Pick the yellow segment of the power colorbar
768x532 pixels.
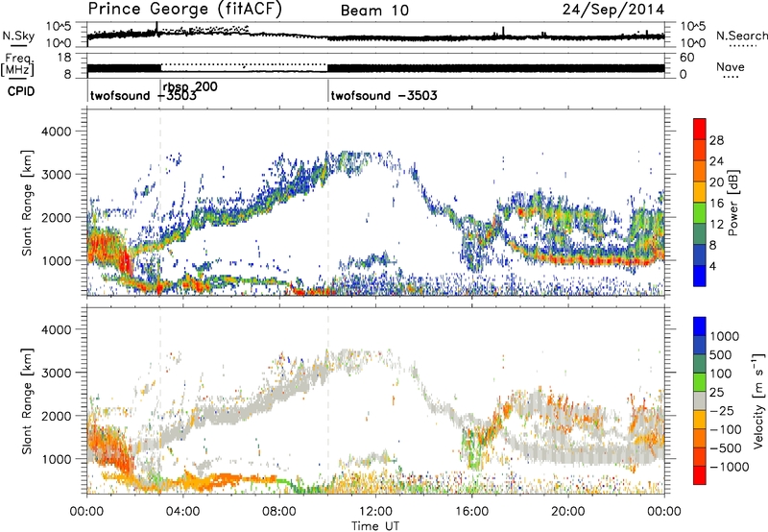(x=700, y=191)
